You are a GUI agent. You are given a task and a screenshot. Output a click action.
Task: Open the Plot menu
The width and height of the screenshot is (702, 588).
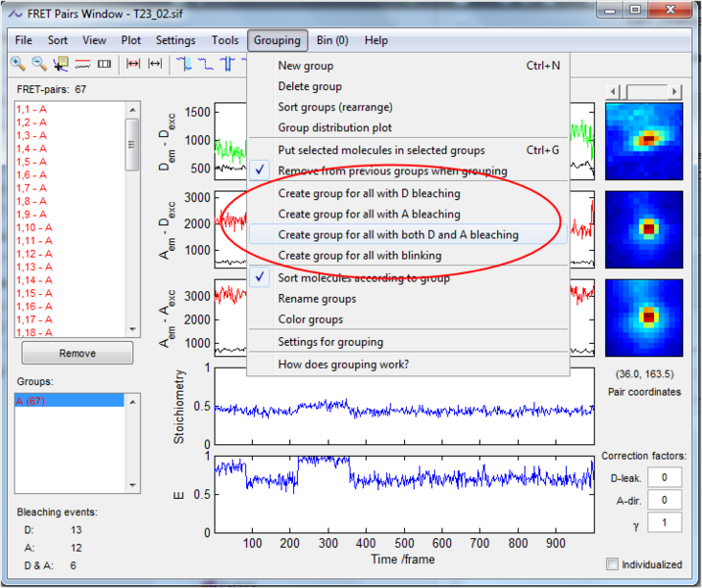130,40
